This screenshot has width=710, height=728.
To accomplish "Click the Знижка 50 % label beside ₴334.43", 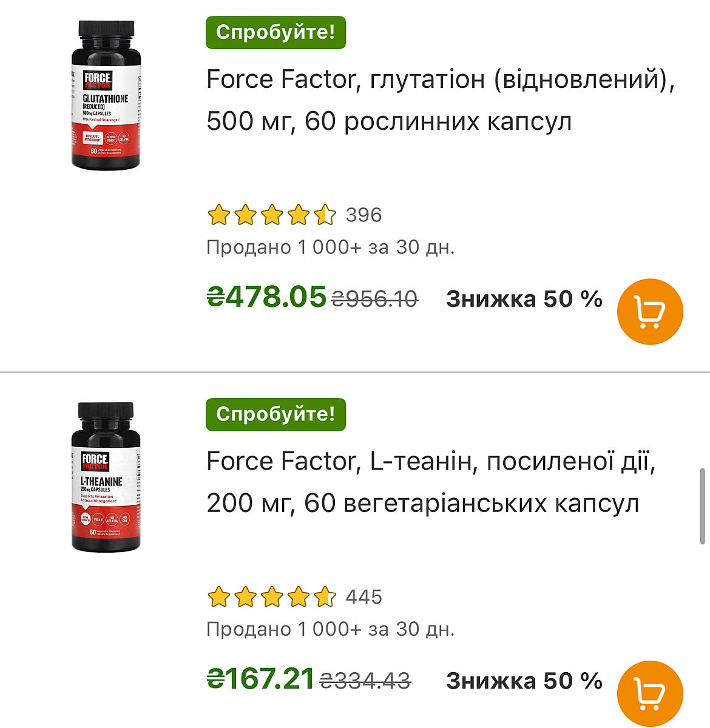I will tap(524, 681).
